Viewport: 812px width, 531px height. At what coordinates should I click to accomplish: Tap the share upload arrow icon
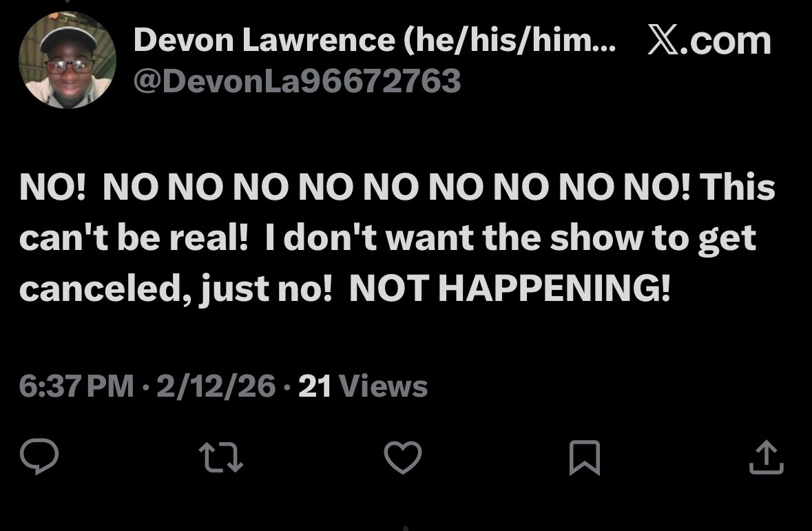767,457
